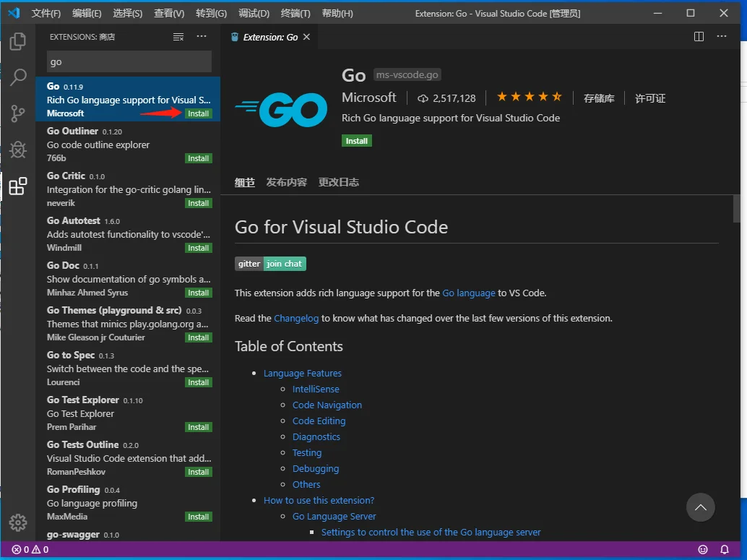Image resolution: width=747 pixels, height=560 pixels.
Task: Switch to the 发布内容 tab
Action: click(286, 183)
